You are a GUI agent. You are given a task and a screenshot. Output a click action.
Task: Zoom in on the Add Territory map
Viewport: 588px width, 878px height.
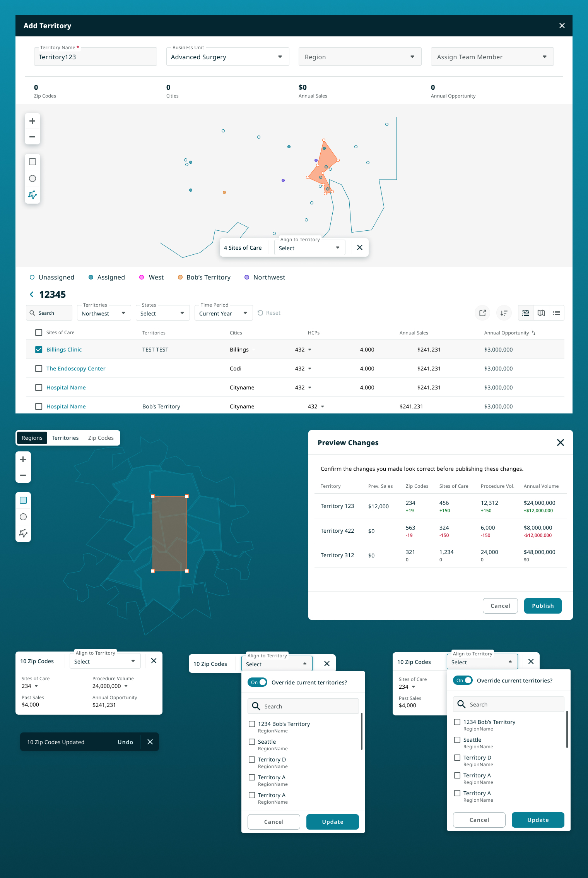pyautogui.click(x=32, y=121)
